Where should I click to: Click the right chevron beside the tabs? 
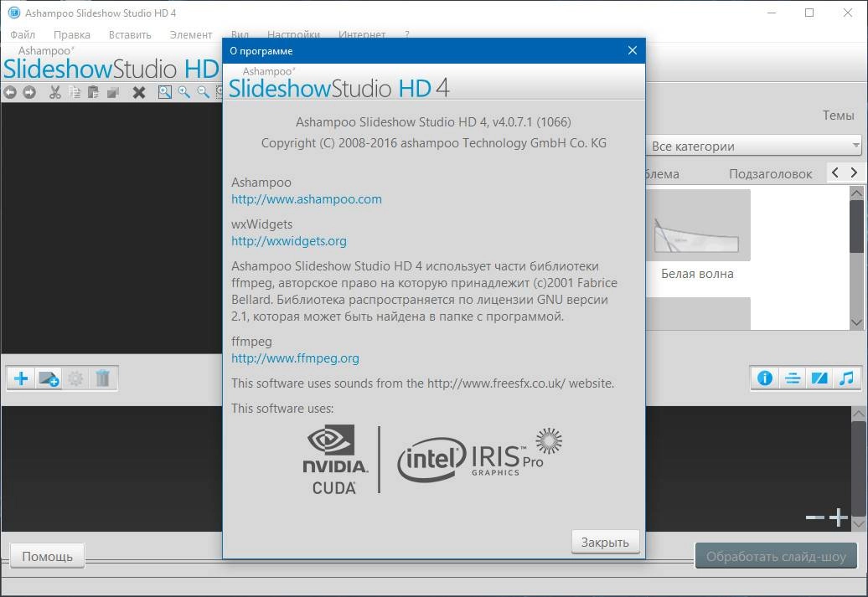(854, 172)
